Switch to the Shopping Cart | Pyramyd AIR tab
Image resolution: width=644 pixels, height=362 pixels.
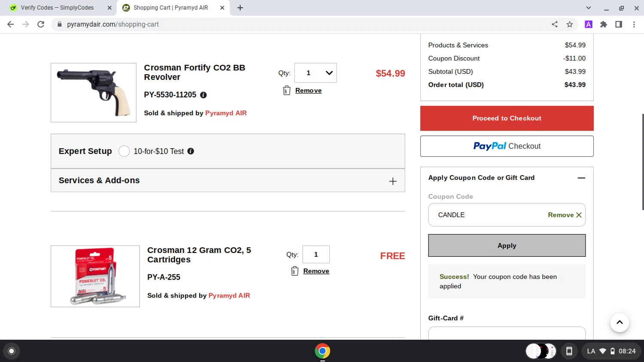click(x=173, y=8)
